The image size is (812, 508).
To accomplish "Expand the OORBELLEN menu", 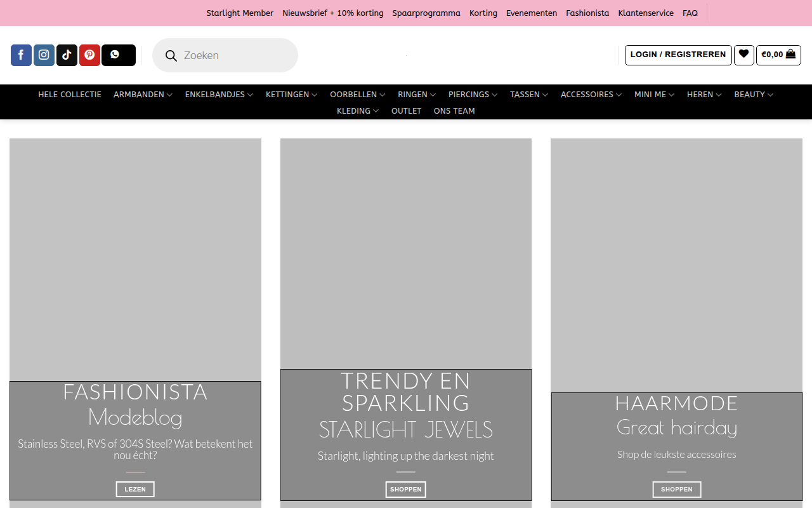I will coord(357,95).
